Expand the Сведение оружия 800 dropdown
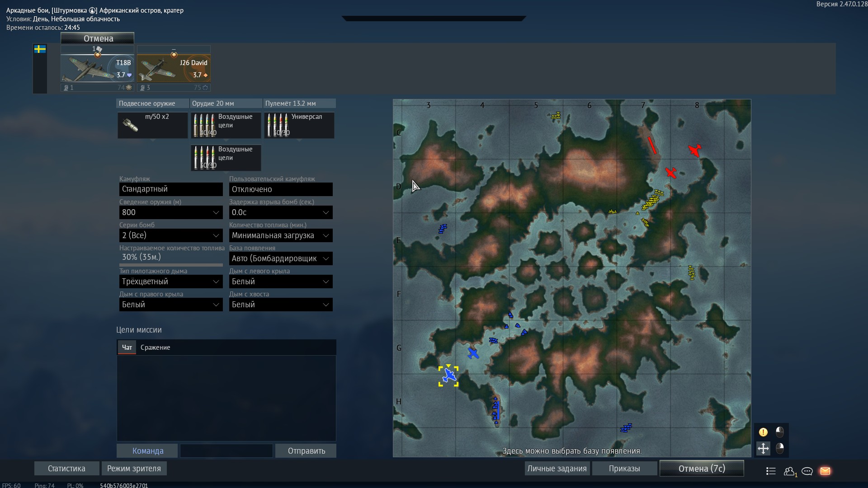 click(x=171, y=212)
